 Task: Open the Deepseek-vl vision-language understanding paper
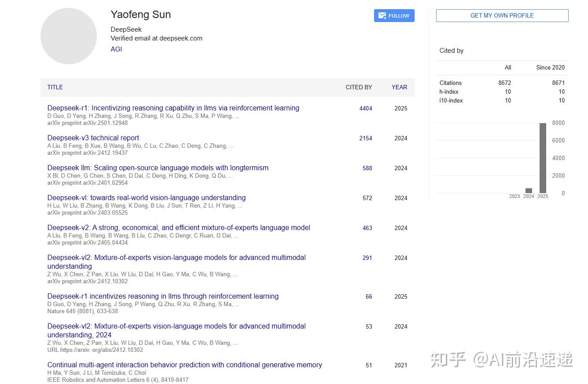click(x=146, y=197)
